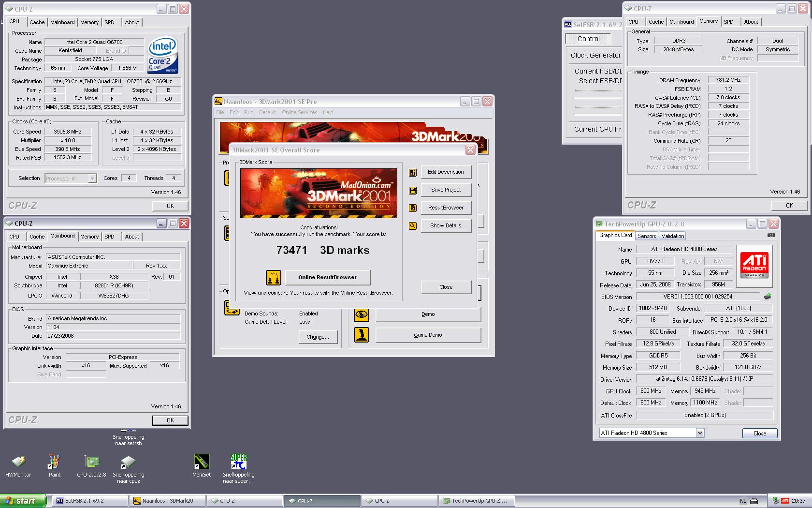Click the DRAM Frequency value 781.2 MHz

728,80
